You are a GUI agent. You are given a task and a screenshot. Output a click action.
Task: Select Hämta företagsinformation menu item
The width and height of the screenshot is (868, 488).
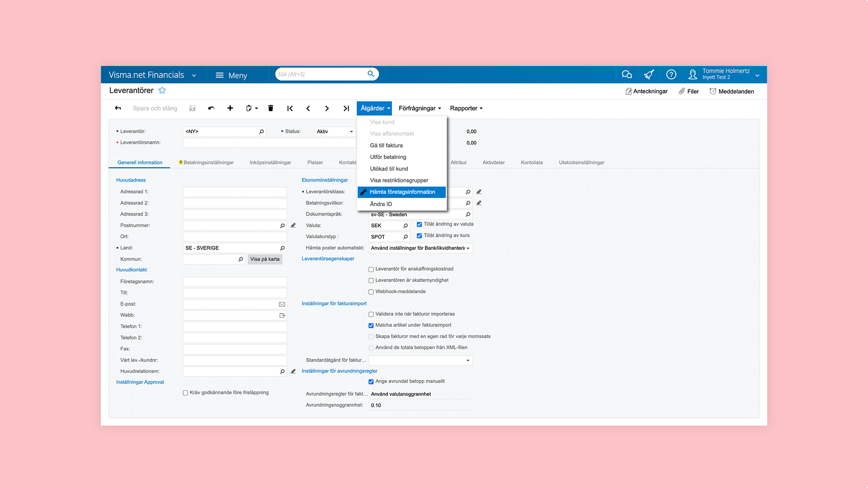401,192
